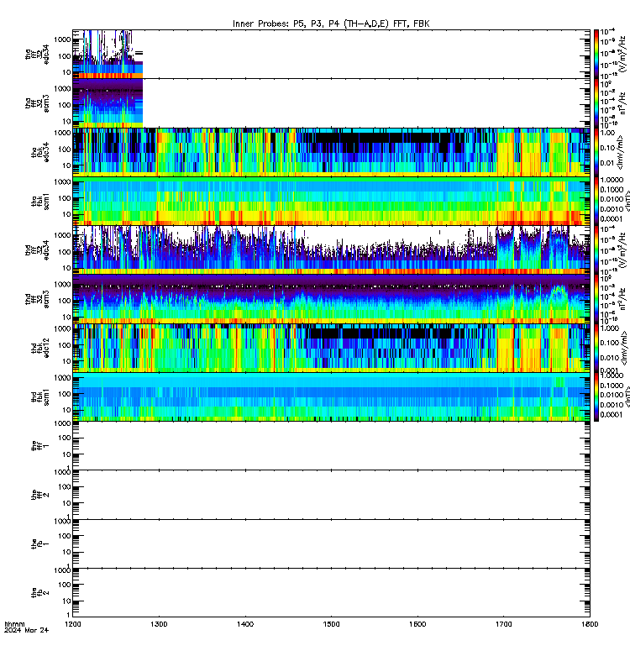Viewport: 630px width, 672px height.
Task: Select the 'thd fff 32 scm3' panel label
Action: 37,299
